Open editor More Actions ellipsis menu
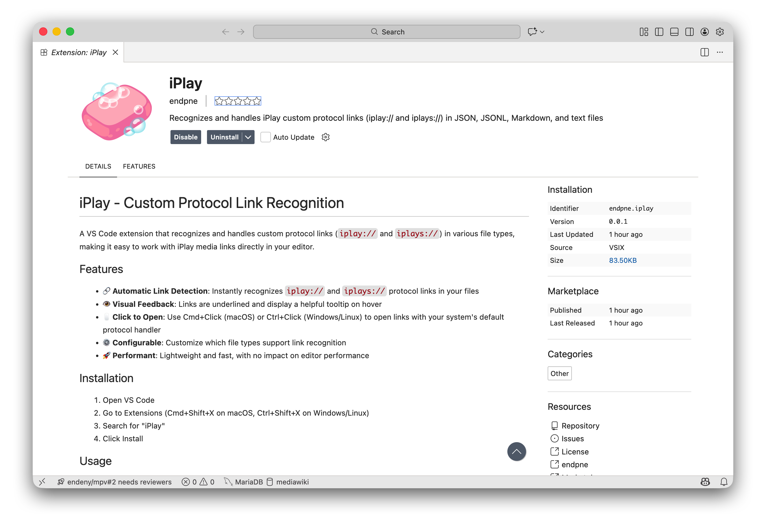Viewport: 766px width, 532px height. point(720,52)
